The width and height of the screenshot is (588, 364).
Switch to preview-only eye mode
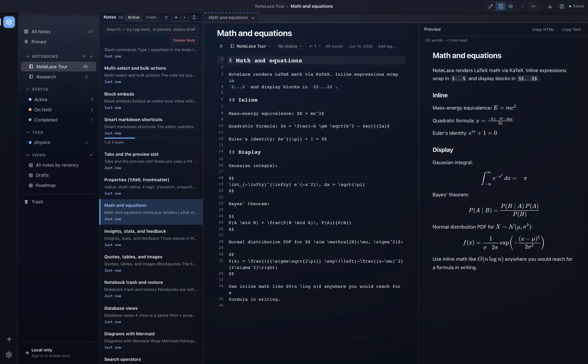click(510, 6)
